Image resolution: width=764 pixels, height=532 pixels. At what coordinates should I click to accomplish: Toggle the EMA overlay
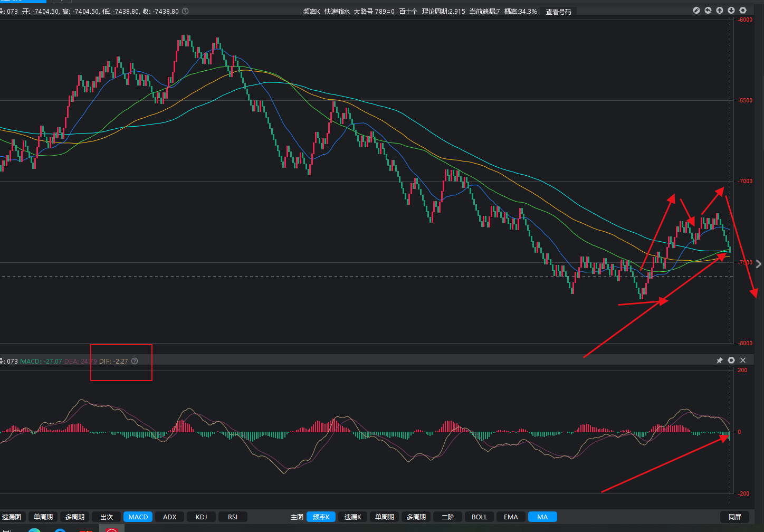(x=511, y=517)
